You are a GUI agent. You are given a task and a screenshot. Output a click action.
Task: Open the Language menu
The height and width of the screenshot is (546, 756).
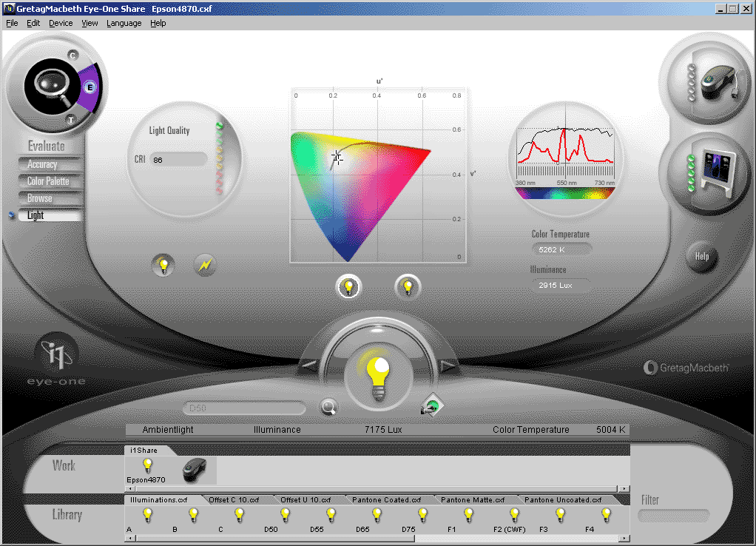click(x=124, y=23)
